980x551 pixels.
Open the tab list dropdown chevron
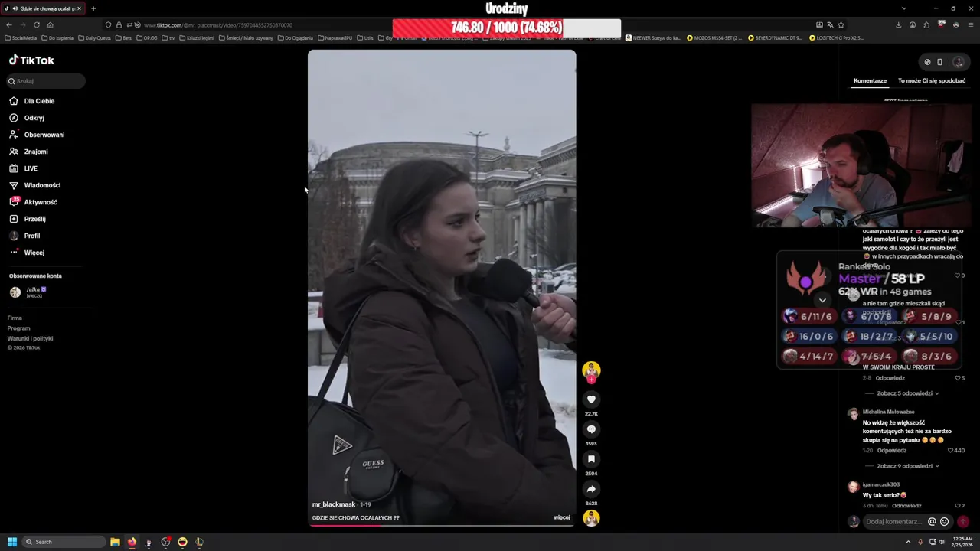point(904,8)
